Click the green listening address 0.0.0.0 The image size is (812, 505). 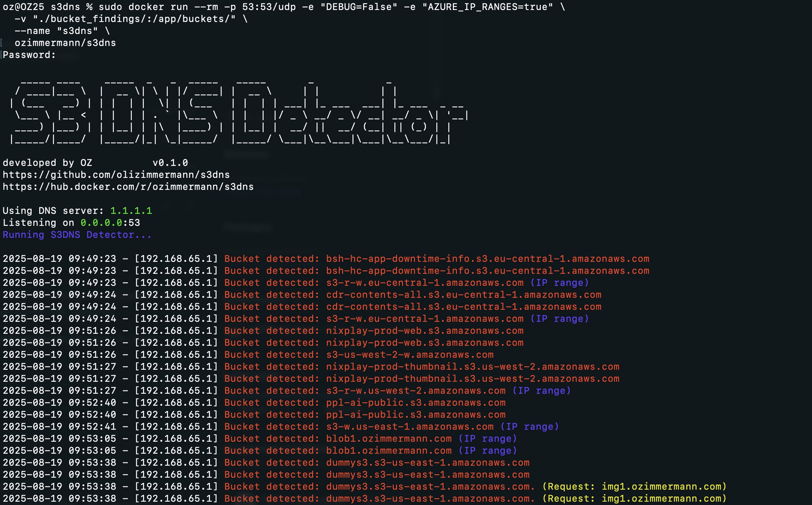102,223
